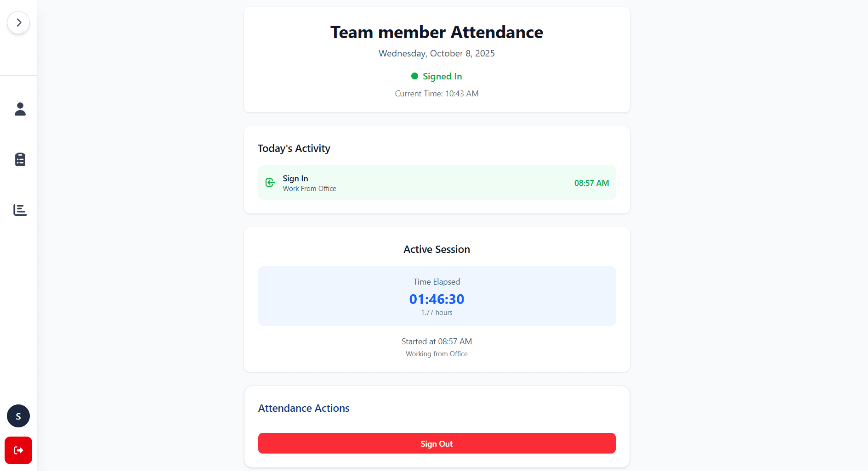This screenshot has width=868, height=471.
Task: Click the sidebar chevron icon at the top
Action: tap(18, 22)
